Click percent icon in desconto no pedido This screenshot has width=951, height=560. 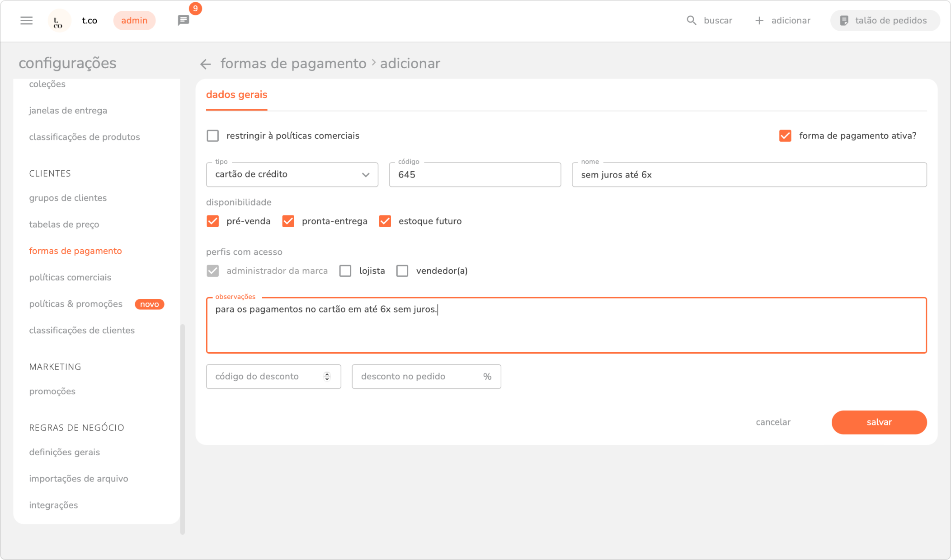[487, 377]
